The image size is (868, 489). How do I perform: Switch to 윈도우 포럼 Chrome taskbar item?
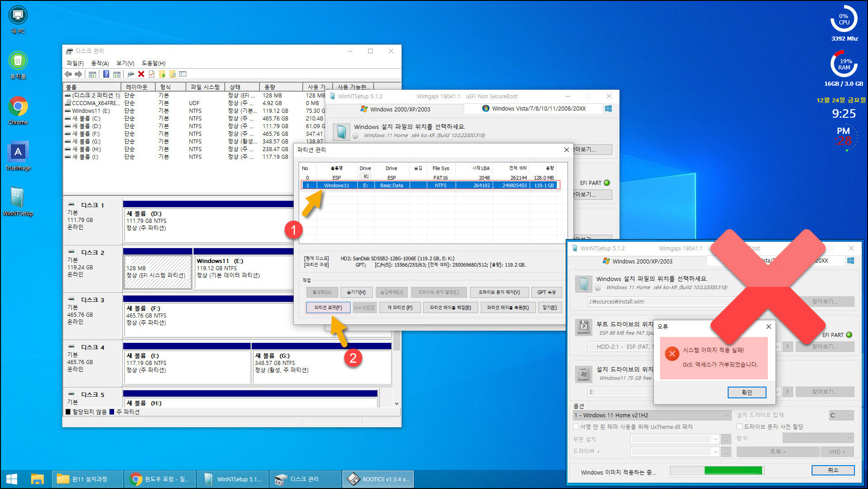[x=160, y=479]
